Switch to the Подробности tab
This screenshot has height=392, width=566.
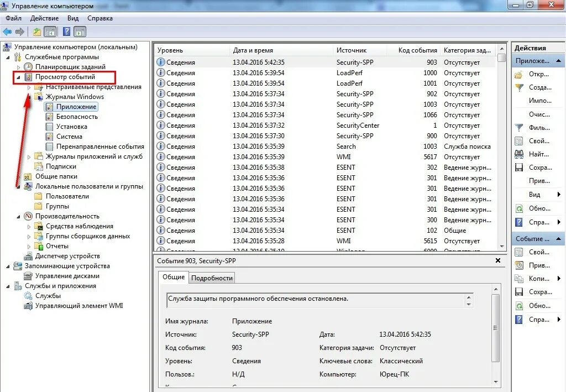click(x=212, y=278)
